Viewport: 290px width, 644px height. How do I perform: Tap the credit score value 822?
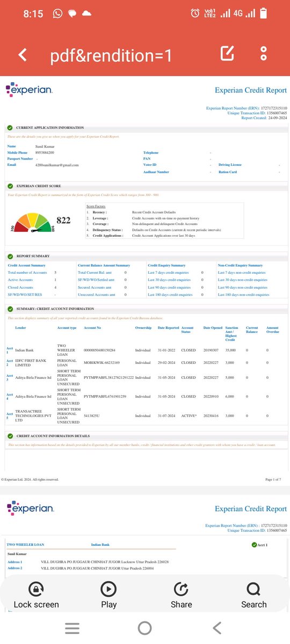(63, 220)
